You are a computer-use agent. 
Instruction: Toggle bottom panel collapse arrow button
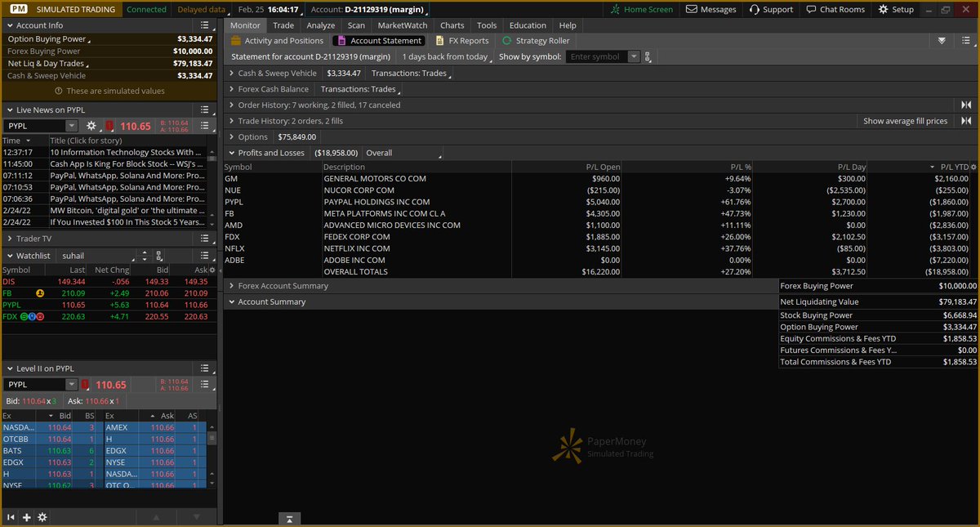pyautogui.click(x=289, y=519)
